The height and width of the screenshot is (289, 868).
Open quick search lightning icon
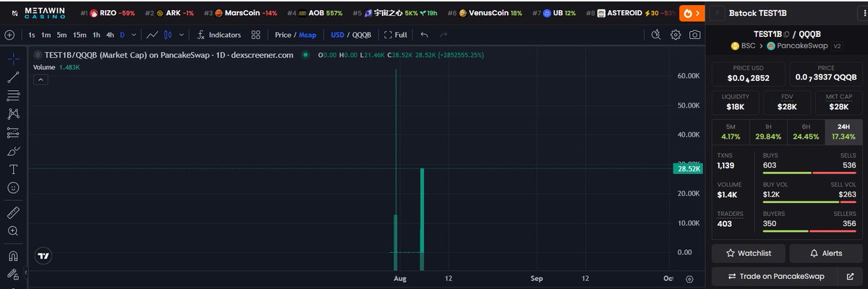656,35
